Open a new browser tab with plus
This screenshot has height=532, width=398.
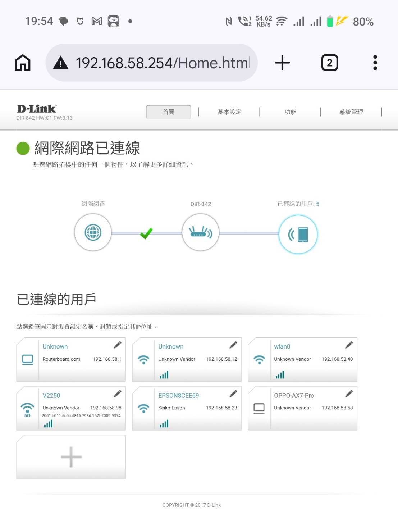282,63
